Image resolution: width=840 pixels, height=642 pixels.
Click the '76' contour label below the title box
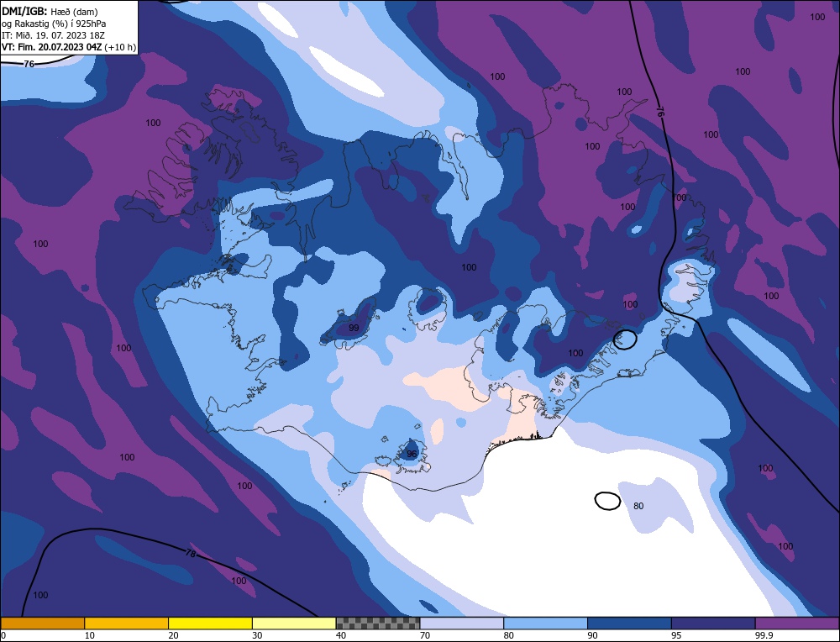pyautogui.click(x=29, y=64)
